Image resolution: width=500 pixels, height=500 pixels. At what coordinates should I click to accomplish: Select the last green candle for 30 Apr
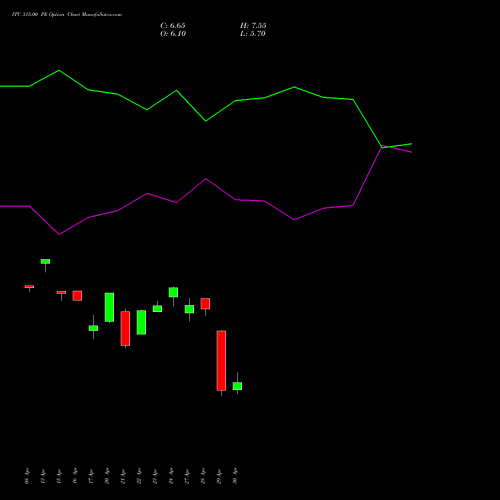[237, 386]
